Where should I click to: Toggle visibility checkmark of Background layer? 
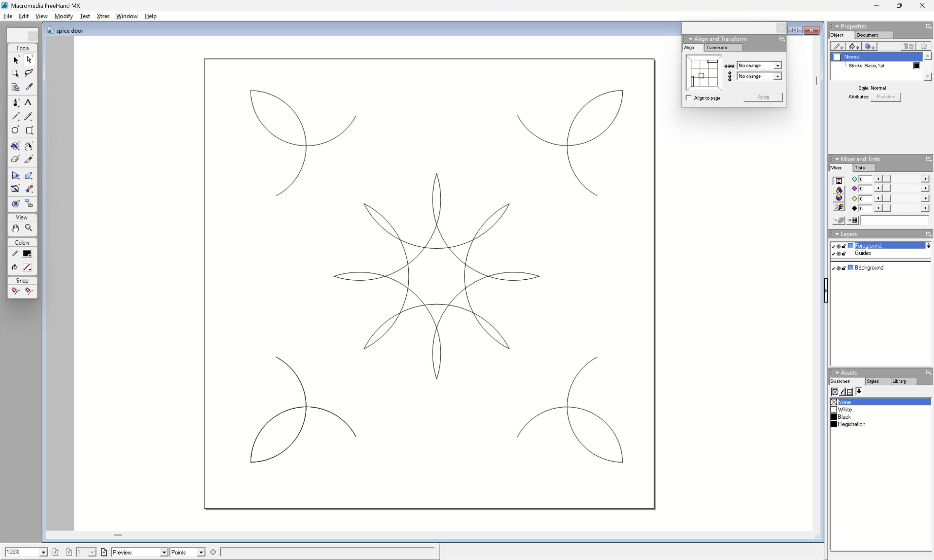point(833,268)
